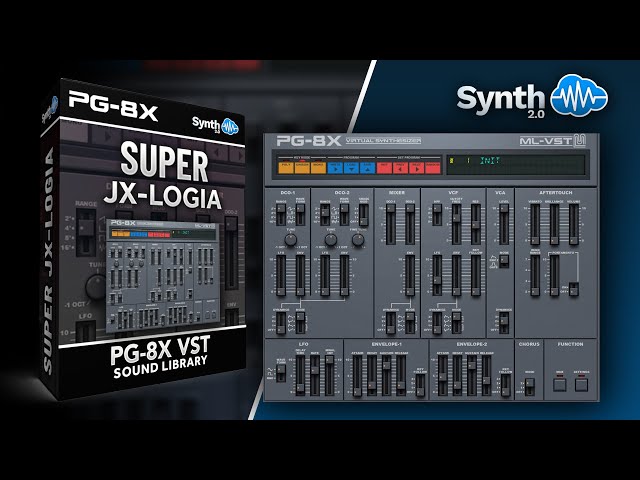The image size is (640, 480).
Task: Toggle the Portamento on/off switch
Action: coord(574,289)
